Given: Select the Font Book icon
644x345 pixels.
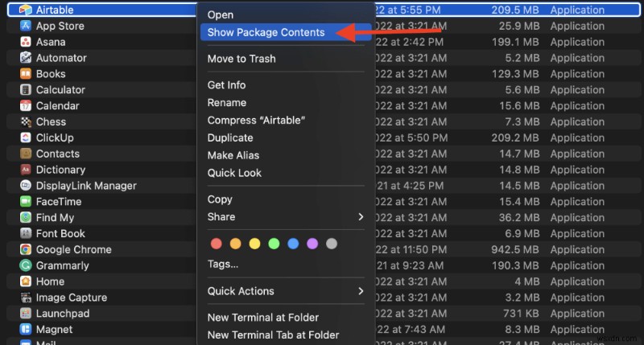Looking at the screenshot, I should pyautogui.click(x=26, y=234).
